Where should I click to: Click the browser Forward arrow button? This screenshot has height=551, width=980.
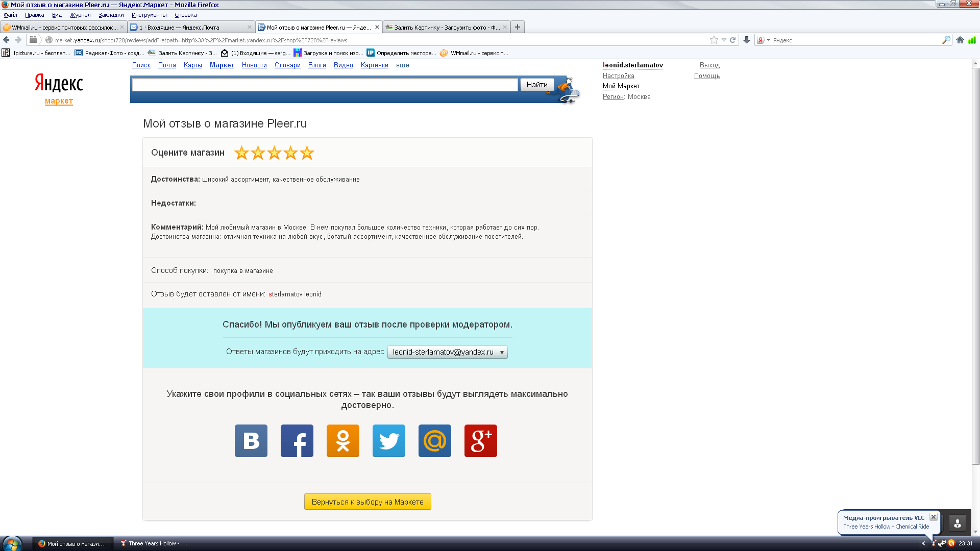point(18,40)
